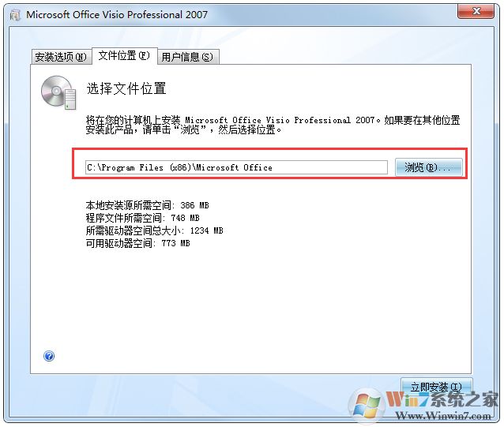The image size is (504, 427).
Task: Click the window title Microsoft Office Visio Professional 2007
Action: point(117,15)
